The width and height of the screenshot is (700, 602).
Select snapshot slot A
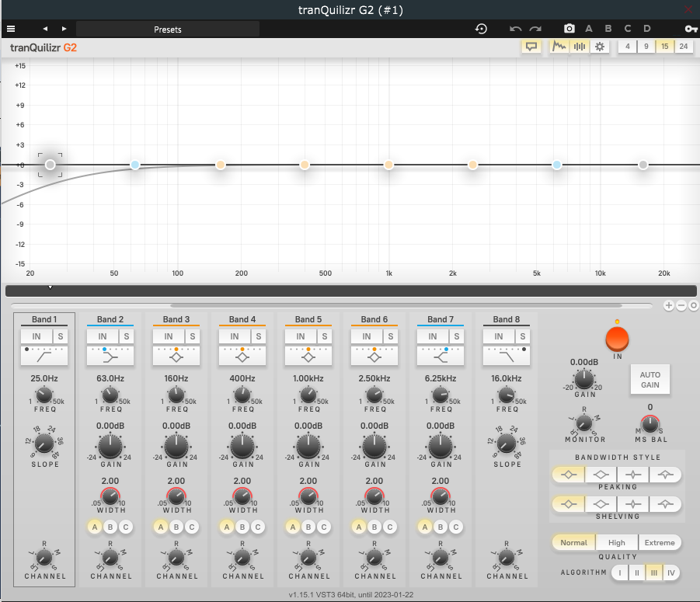(589, 29)
